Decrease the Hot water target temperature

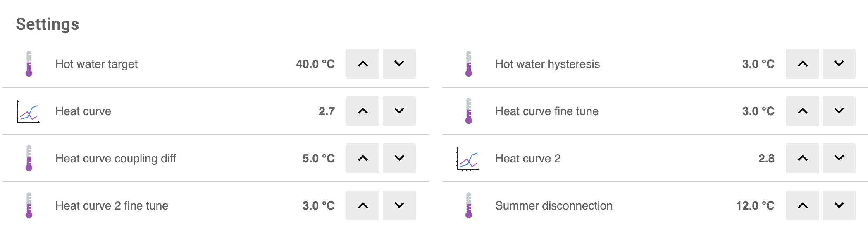pyautogui.click(x=399, y=64)
